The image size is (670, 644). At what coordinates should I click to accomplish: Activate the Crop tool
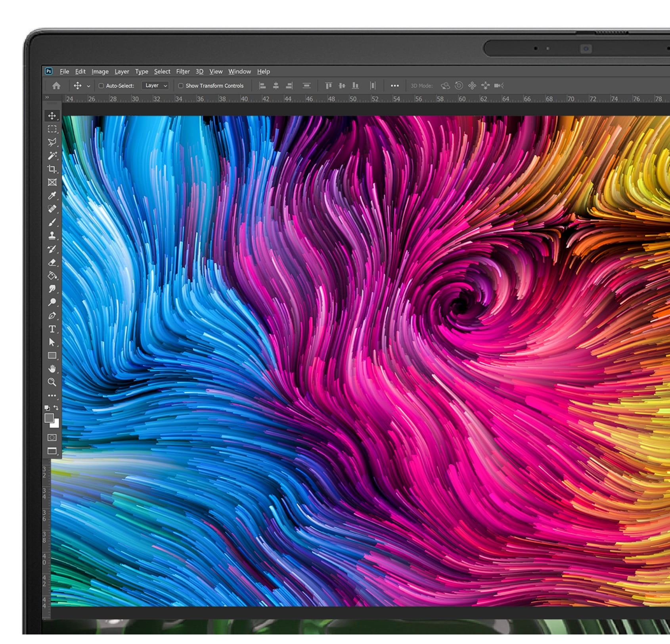(x=52, y=169)
